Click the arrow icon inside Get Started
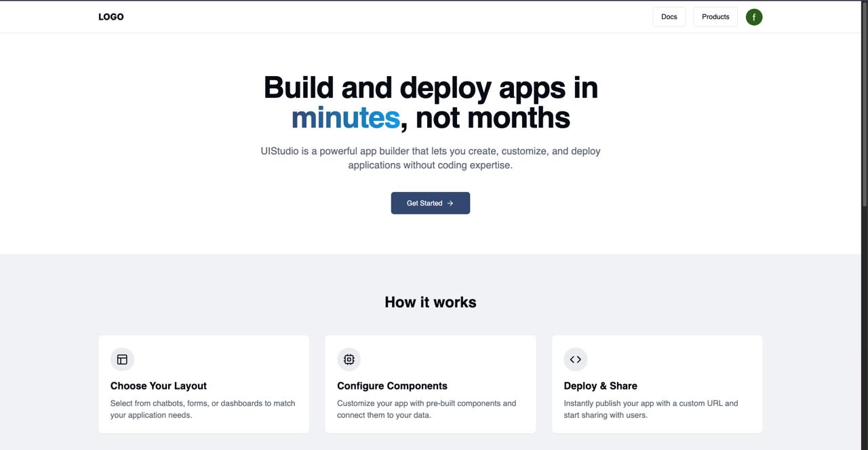The height and width of the screenshot is (450, 868). coord(450,203)
